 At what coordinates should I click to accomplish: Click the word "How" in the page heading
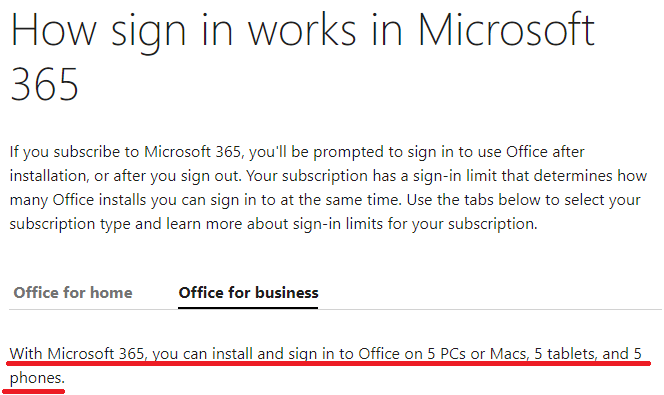53,30
